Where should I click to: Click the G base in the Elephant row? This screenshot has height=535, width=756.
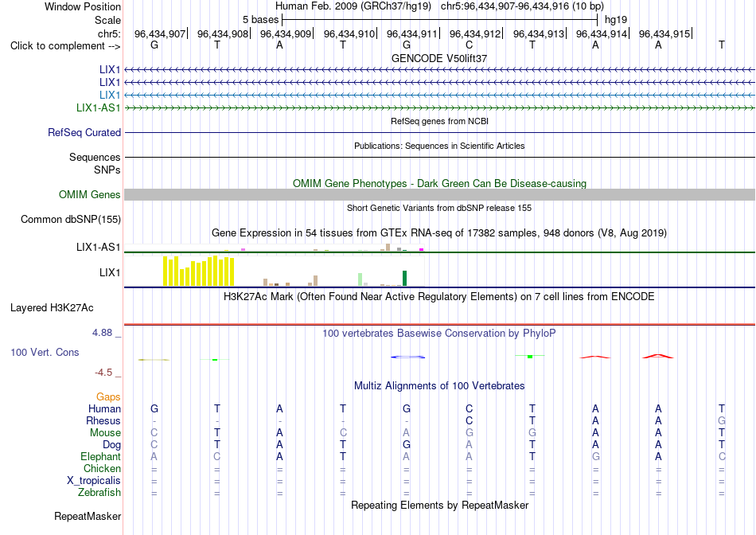click(595, 456)
